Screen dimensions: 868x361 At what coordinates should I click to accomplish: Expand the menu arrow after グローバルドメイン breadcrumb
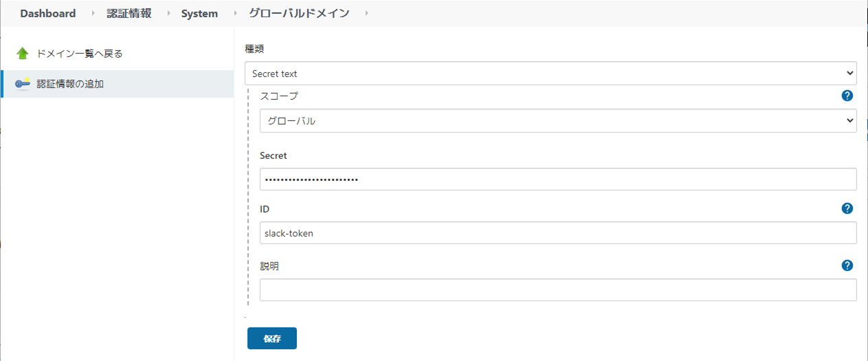pyautogui.click(x=366, y=14)
